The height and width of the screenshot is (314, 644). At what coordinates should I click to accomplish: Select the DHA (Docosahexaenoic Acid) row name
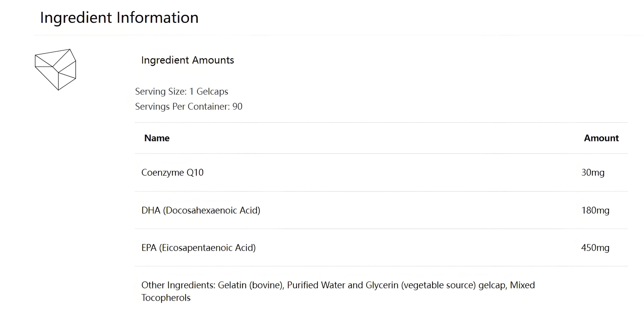point(201,210)
